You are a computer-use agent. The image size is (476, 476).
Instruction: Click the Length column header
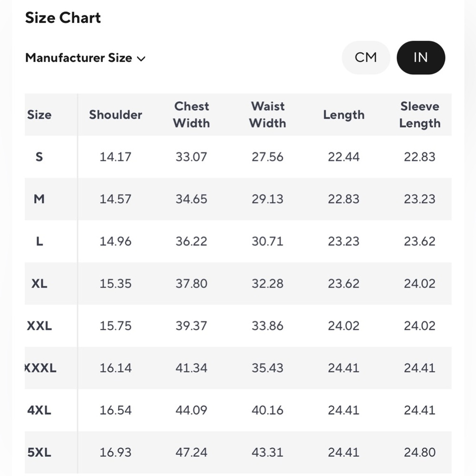(x=344, y=115)
